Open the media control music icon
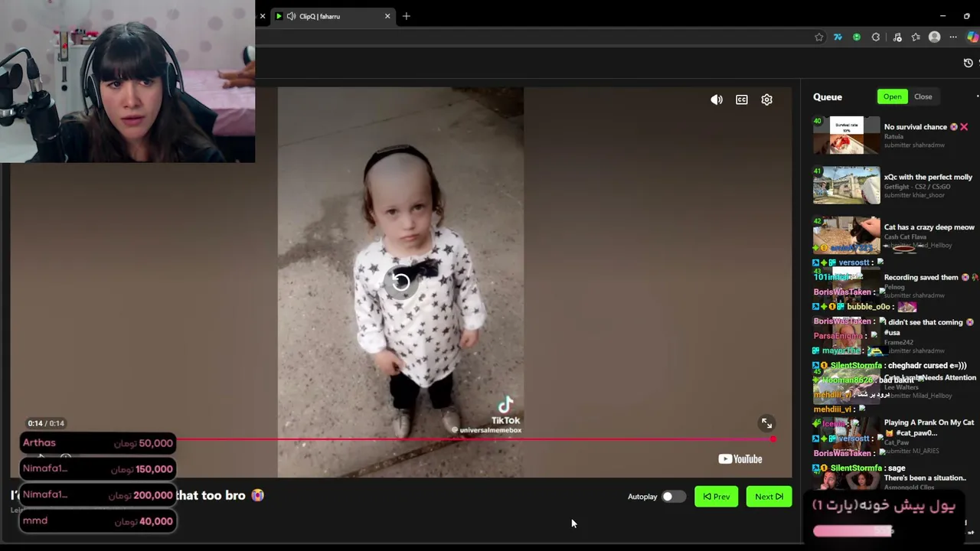 897,37
